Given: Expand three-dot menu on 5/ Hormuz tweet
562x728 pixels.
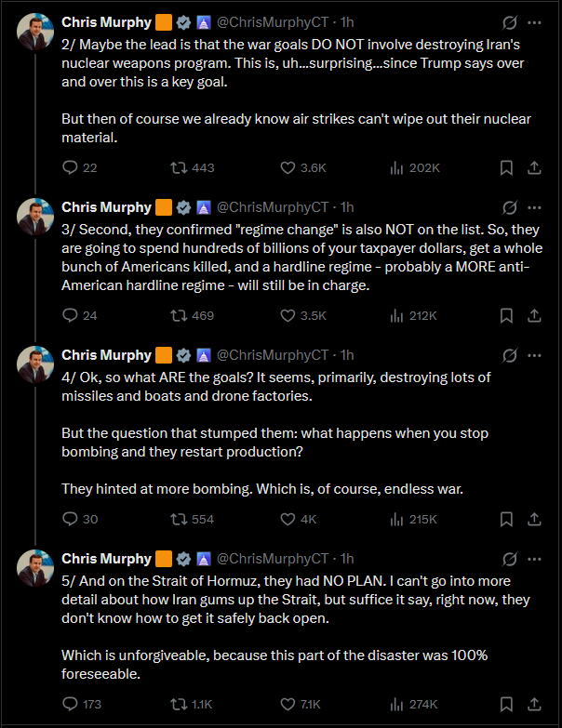Looking at the screenshot, I should pos(535,559).
